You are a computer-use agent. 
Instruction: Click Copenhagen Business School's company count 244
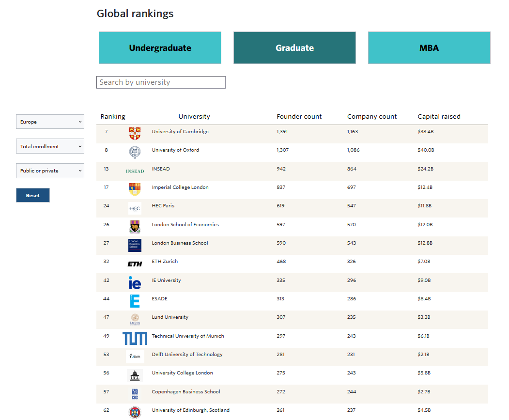tap(352, 392)
